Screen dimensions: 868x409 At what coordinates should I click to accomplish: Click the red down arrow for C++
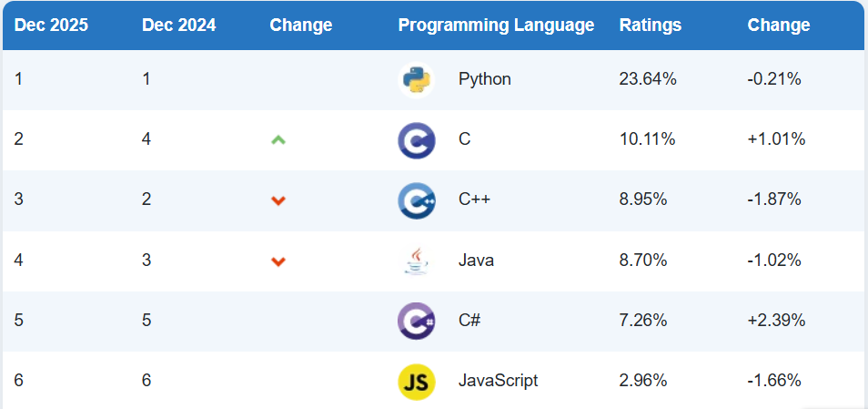pyautogui.click(x=278, y=200)
